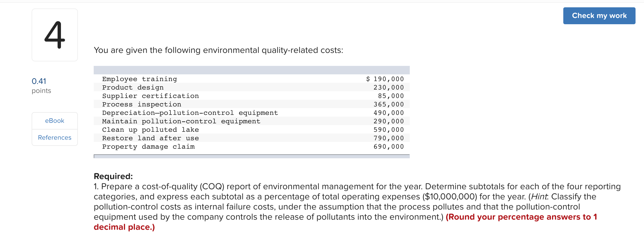The width and height of the screenshot is (644, 236).
Task: Click the Employee training row label
Action: pyautogui.click(x=139, y=79)
